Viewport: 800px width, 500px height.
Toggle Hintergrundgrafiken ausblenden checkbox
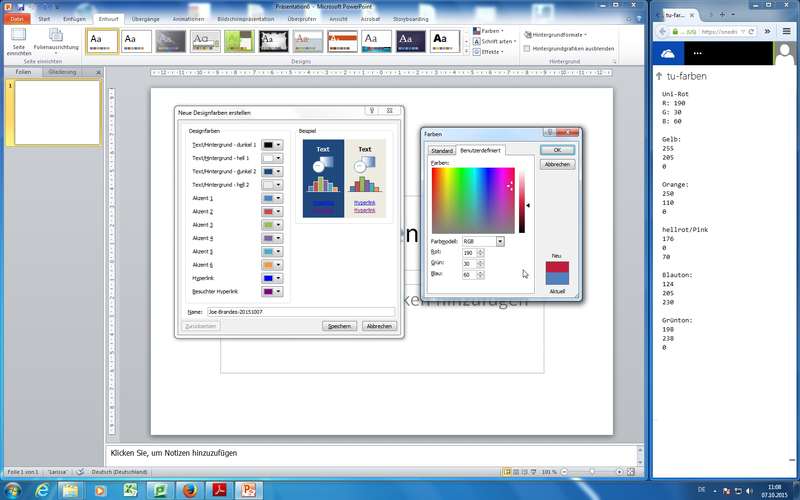click(x=528, y=48)
